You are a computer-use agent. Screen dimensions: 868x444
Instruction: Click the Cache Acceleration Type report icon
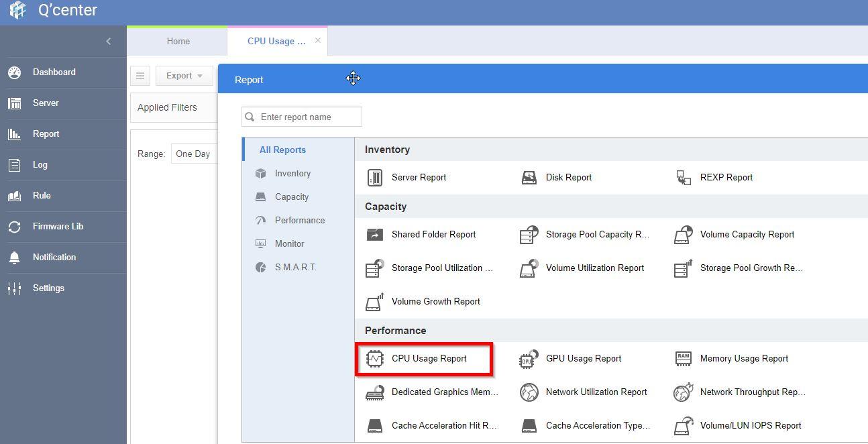coord(529,426)
